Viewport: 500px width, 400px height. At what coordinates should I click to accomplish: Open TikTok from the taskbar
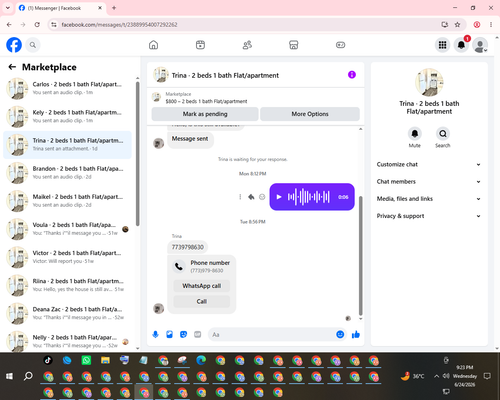coord(48,360)
